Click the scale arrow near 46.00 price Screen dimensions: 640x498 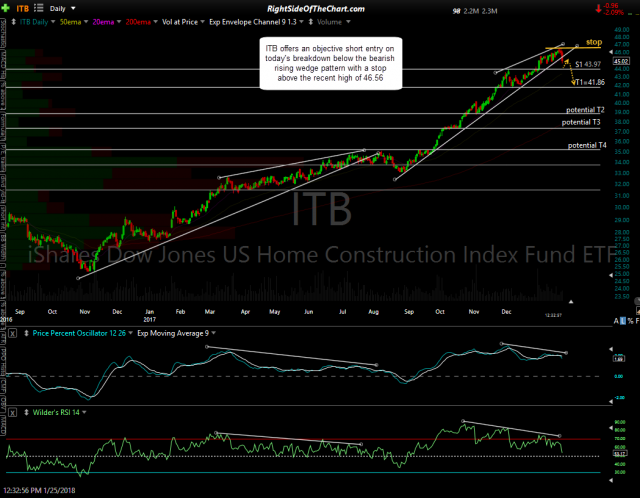point(611,52)
